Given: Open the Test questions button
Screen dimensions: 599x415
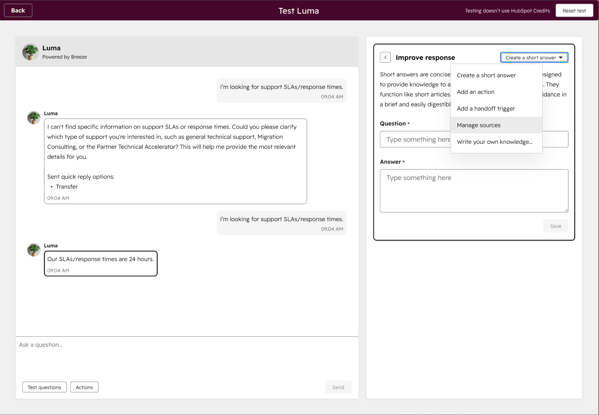Looking at the screenshot, I should coord(44,387).
